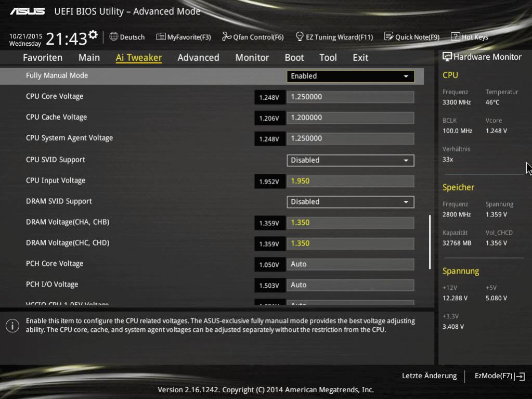Open the Tool tab
Screen dimensions: 532x399
[x=328, y=58]
